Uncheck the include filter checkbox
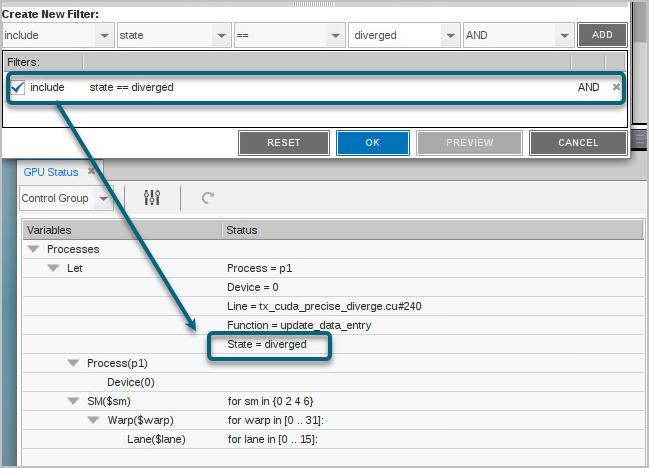The width and height of the screenshot is (649, 468). (x=18, y=87)
